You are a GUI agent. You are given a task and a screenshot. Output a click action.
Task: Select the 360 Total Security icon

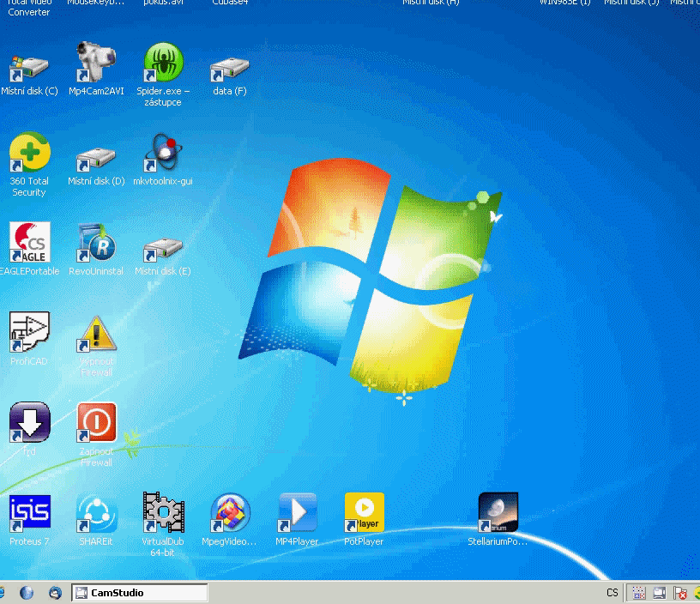(29, 152)
